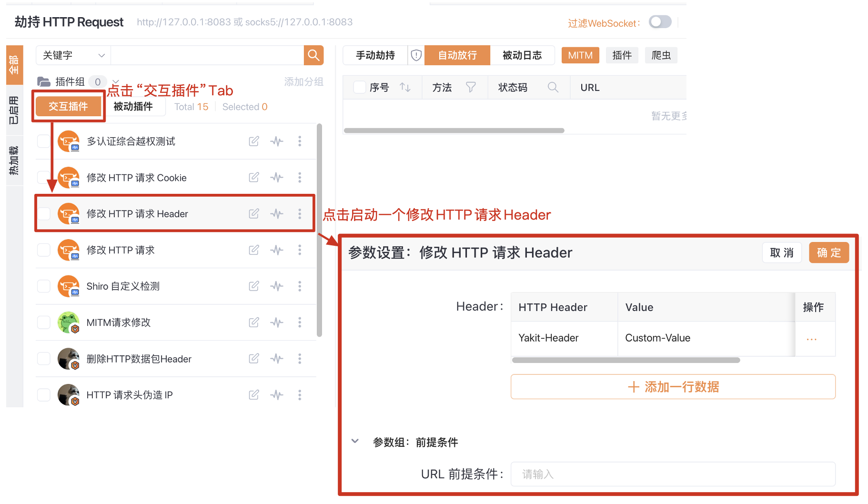The image size is (868, 504).
Task: Collapse the 参数组：前提条件 section
Action: [355, 441]
